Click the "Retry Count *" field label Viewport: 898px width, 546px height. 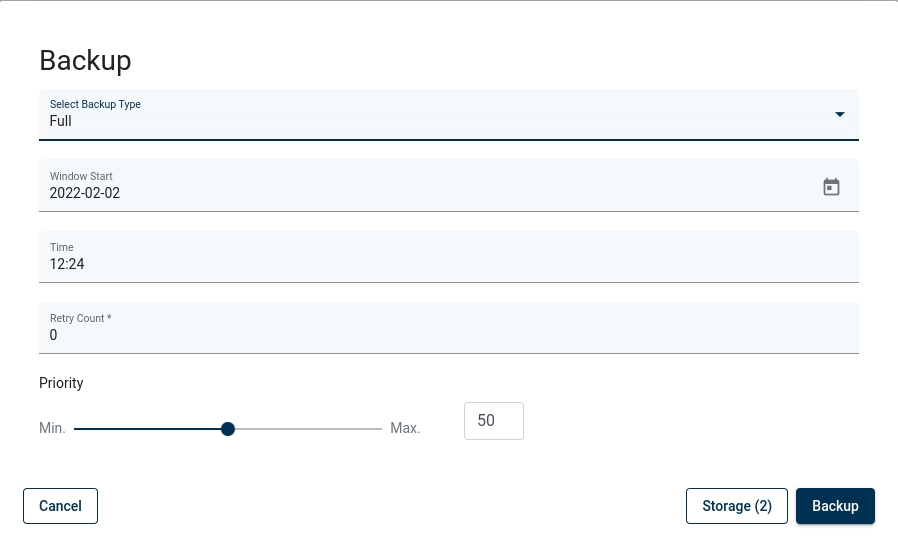click(x=81, y=318)
